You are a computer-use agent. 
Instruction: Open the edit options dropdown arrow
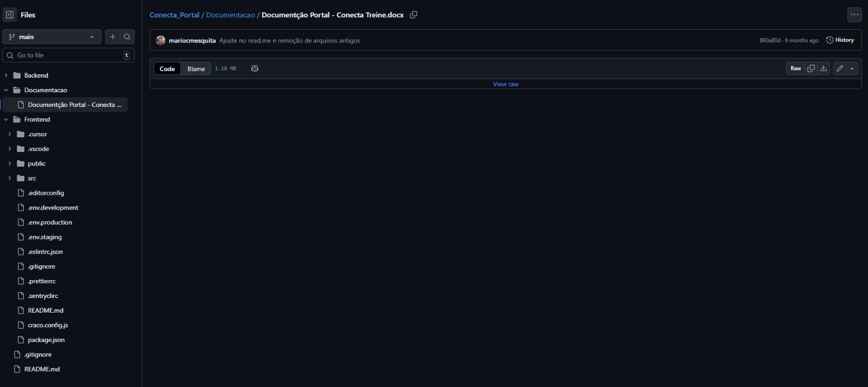point(852,68)
